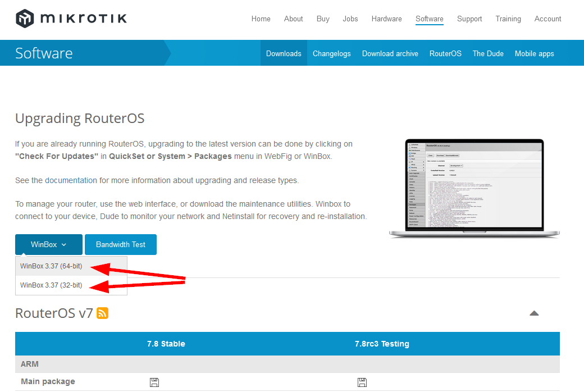The height and width of the screenshot is (392, 584).
Task: Click the ARM section row
Action: [287, 364]
